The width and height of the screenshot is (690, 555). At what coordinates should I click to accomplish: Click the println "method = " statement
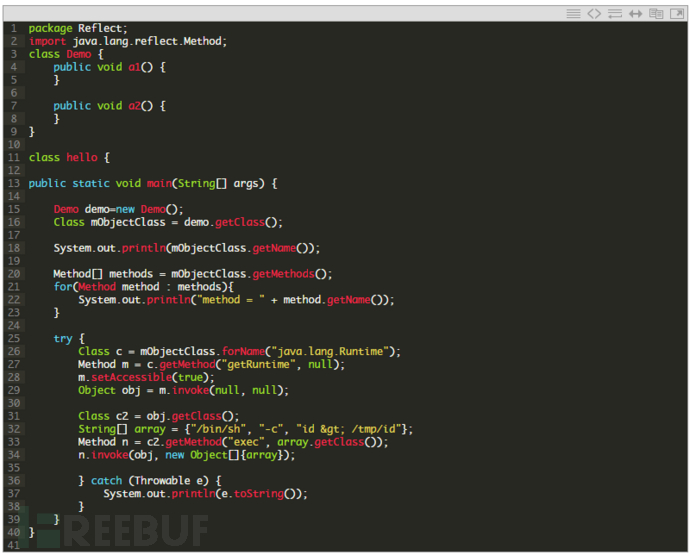(236, 300)
